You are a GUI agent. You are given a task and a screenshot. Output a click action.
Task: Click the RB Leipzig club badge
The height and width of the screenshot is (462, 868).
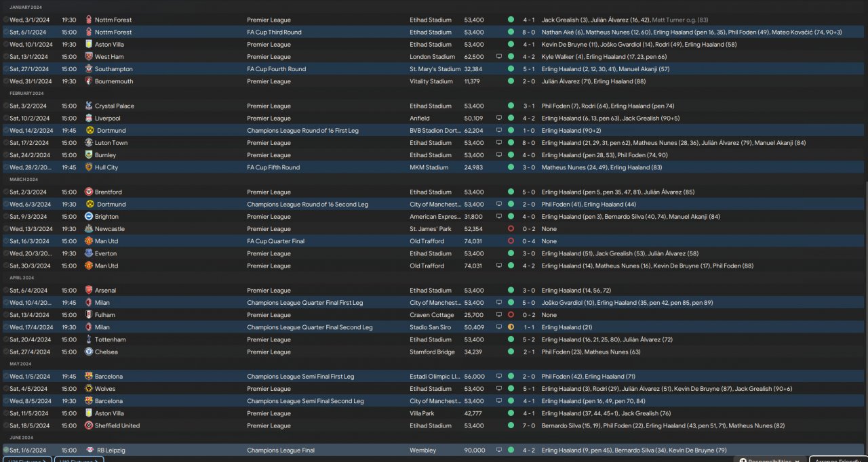[89, 450]
